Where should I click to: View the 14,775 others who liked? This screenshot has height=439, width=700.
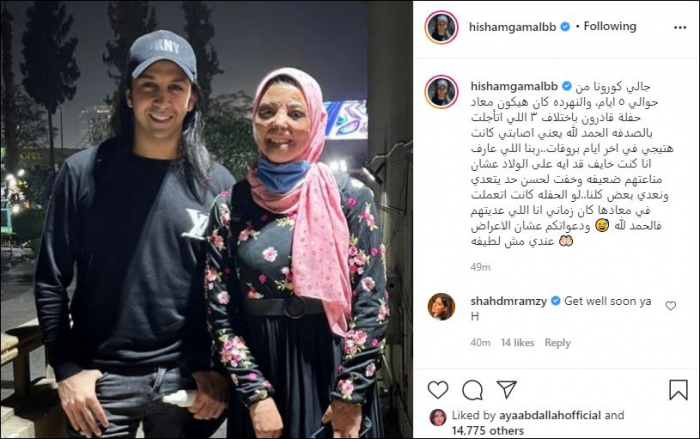488,431
